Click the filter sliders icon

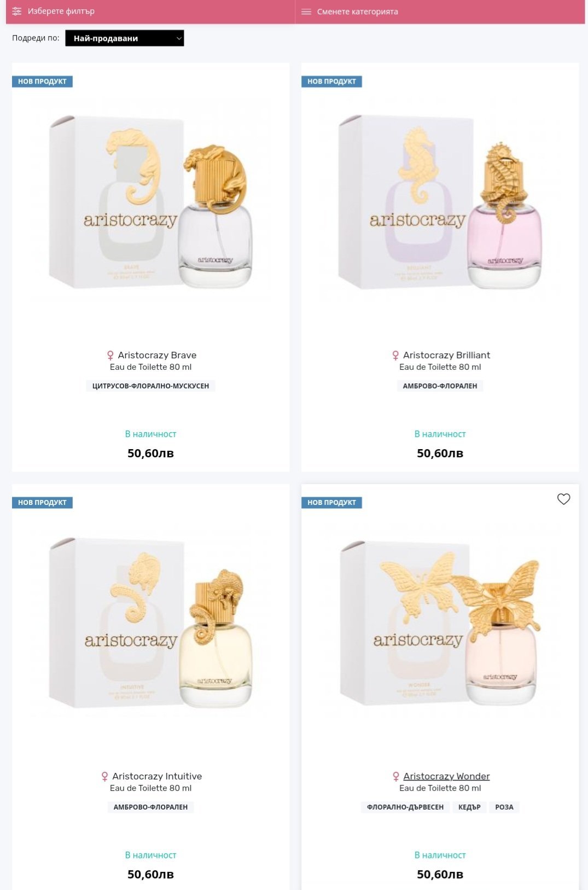pos(17,11)
